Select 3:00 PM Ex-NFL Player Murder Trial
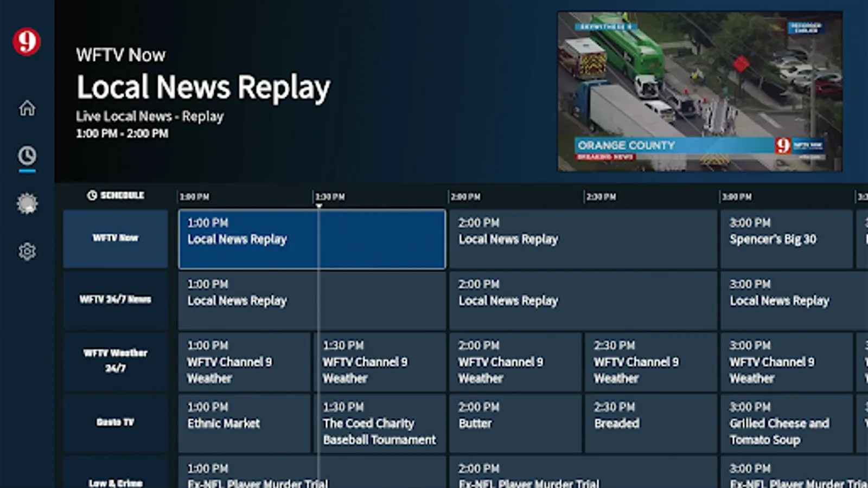The width and height of the screenshot is (868, 488). [794, 472]
